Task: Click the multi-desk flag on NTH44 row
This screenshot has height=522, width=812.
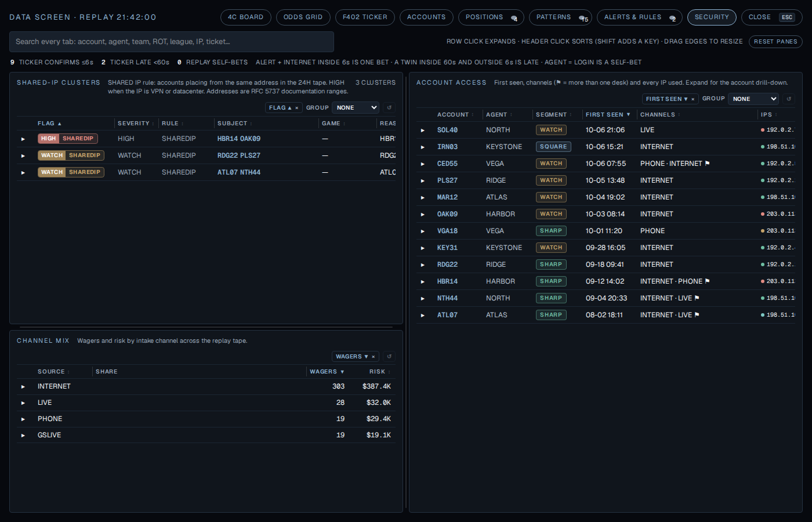Action: coord(697,298)
